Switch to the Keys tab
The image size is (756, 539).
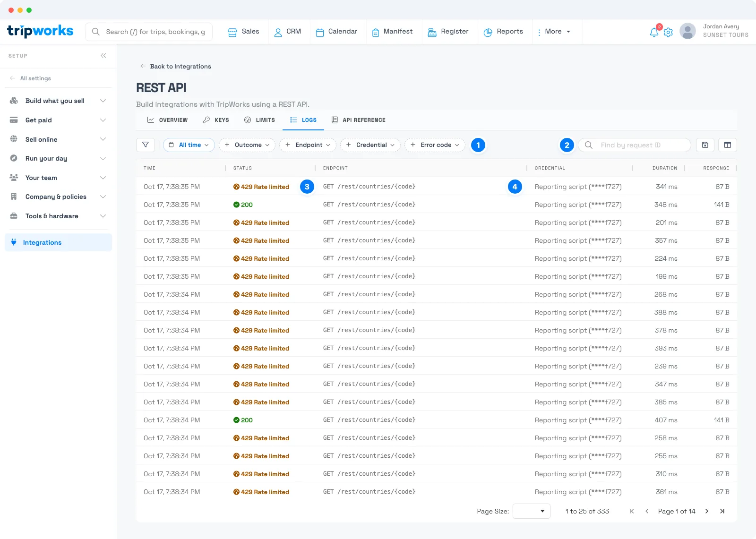coord(216,120)
